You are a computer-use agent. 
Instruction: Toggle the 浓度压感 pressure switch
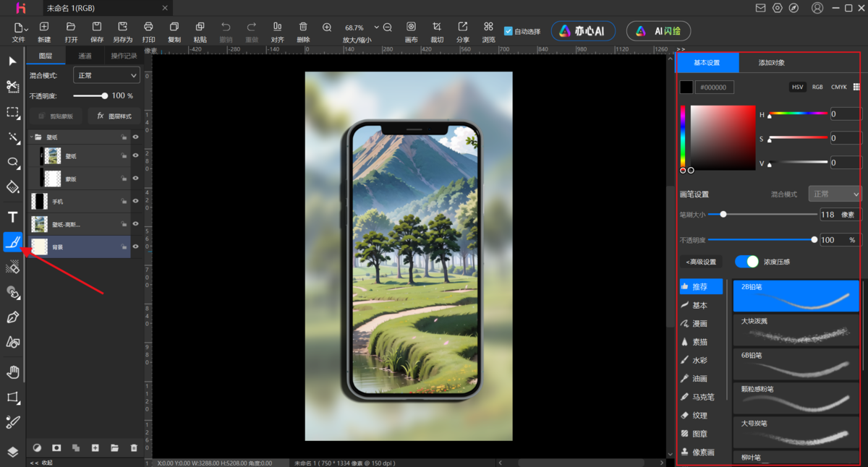pos(746,262)
